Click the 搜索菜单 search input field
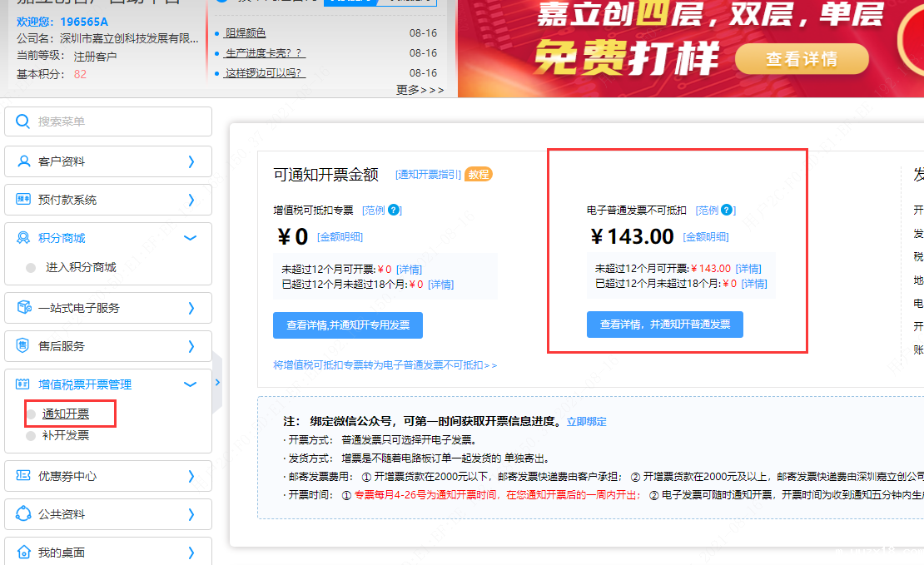The width and height of the screenshot is (924, 565). [x=117, y=121]
